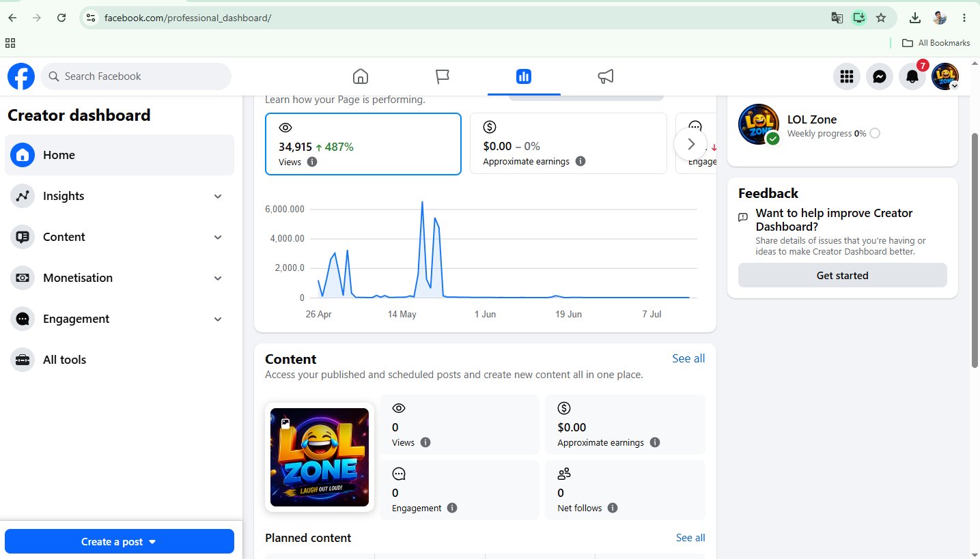Image resolution: width=980 pixels, height=559 pixels.
Task: Click See all link for Content
Action: coord(688,358)
